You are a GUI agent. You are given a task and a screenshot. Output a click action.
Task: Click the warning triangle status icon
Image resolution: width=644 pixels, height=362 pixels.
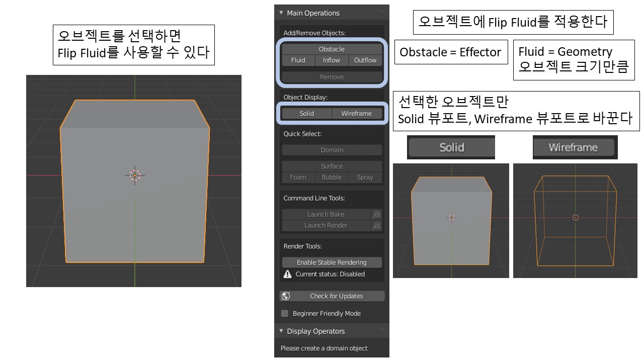[x=287, y=274]
